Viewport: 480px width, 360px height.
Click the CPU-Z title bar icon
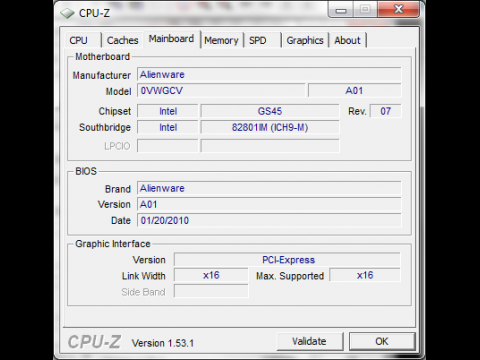point(67,13)
